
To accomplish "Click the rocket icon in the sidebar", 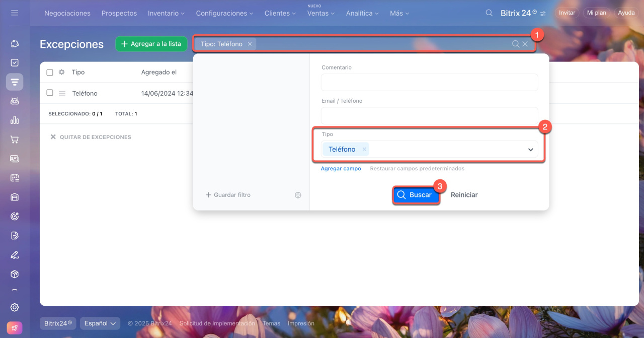I will coord(15,327).
